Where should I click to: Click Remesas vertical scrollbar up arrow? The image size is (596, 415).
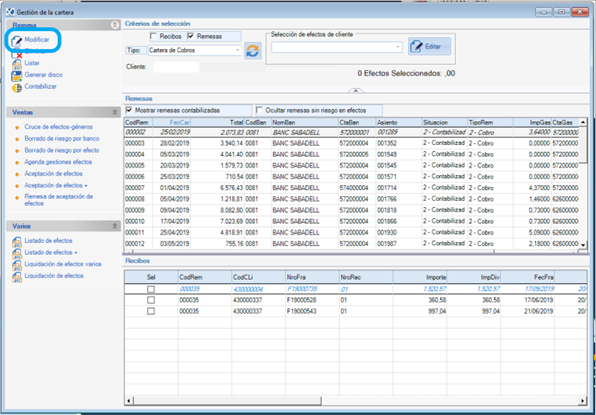(x=582, y=122)
